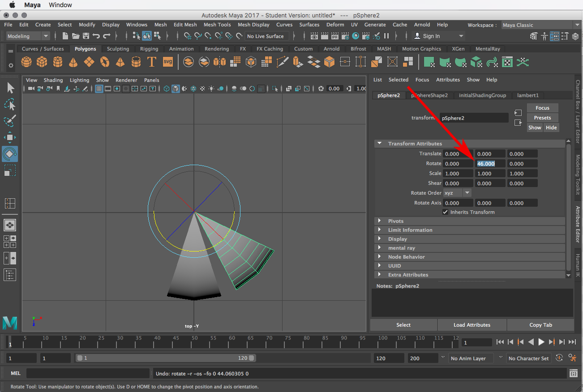
Task: Select the Paint selection tool
Action: tap(10, 121)
